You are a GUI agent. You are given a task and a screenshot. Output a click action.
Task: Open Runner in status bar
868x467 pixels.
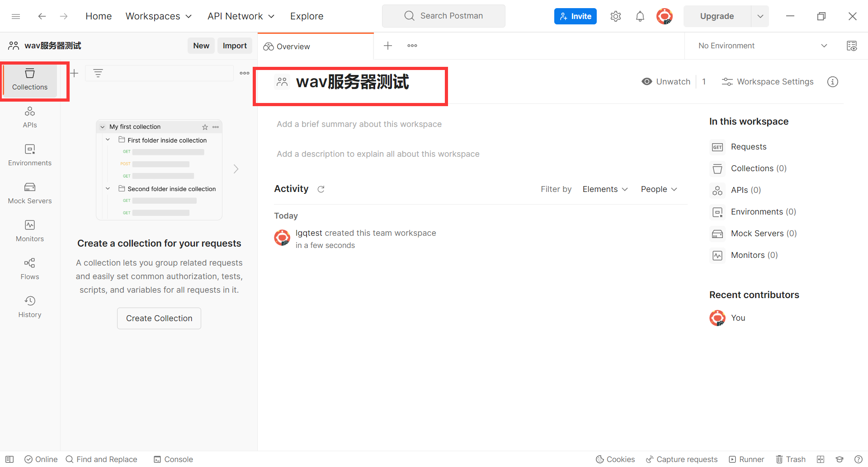[746, 459]
